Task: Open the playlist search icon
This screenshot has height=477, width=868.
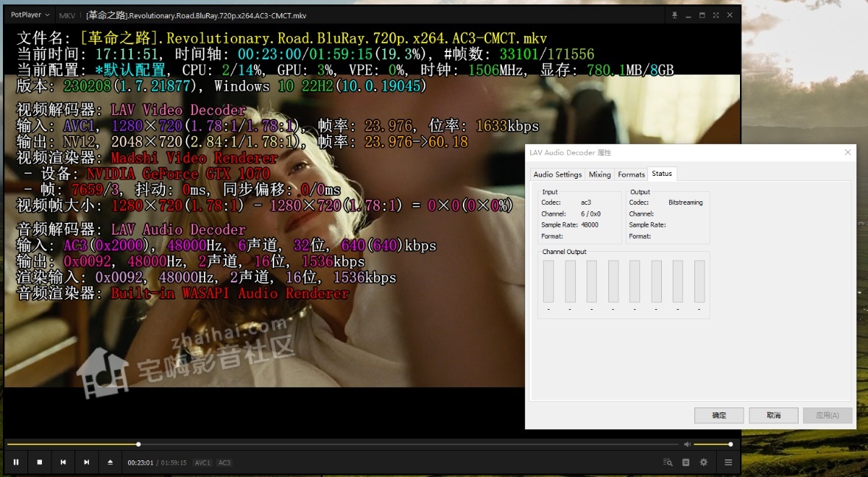Action: click(668, 463)
